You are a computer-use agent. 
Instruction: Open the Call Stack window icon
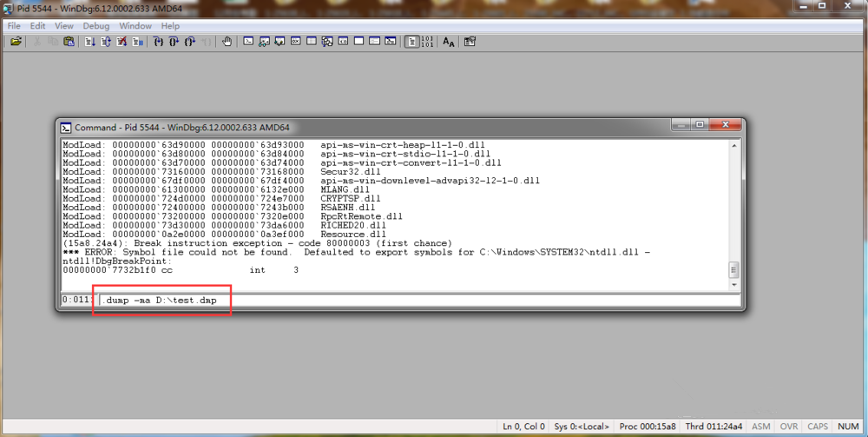coord(327,42)
